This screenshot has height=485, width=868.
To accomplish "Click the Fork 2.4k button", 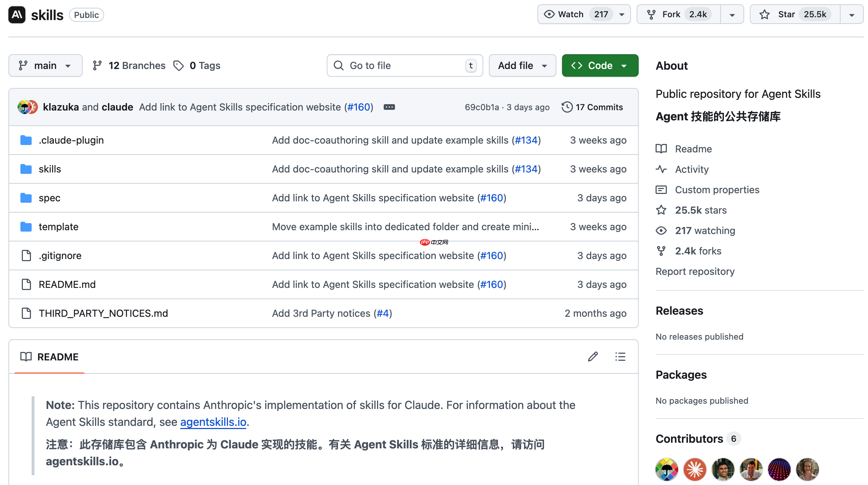I will (x=678, y=14).
